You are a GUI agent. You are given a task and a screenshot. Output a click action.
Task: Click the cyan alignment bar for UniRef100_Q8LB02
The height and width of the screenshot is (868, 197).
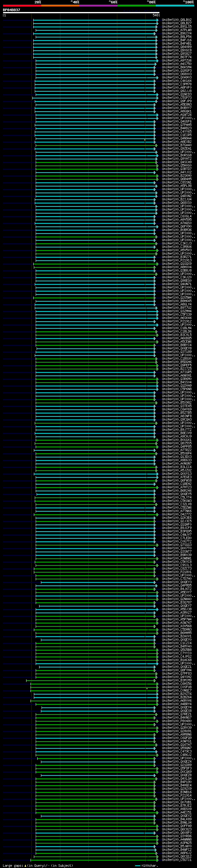[96, 20]
